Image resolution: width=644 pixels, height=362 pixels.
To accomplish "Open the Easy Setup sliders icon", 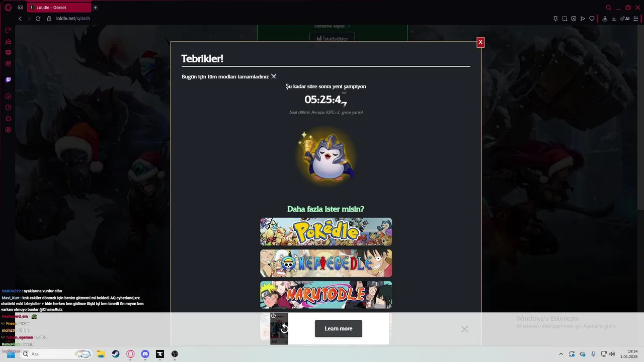I will click(636, 19).
